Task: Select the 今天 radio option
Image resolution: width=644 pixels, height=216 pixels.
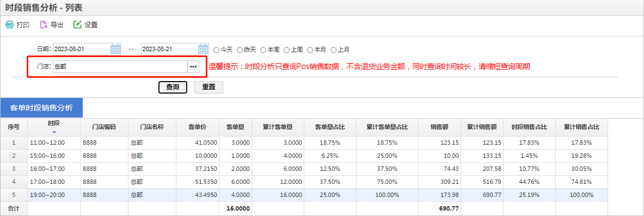Action: tap(216, 50)
